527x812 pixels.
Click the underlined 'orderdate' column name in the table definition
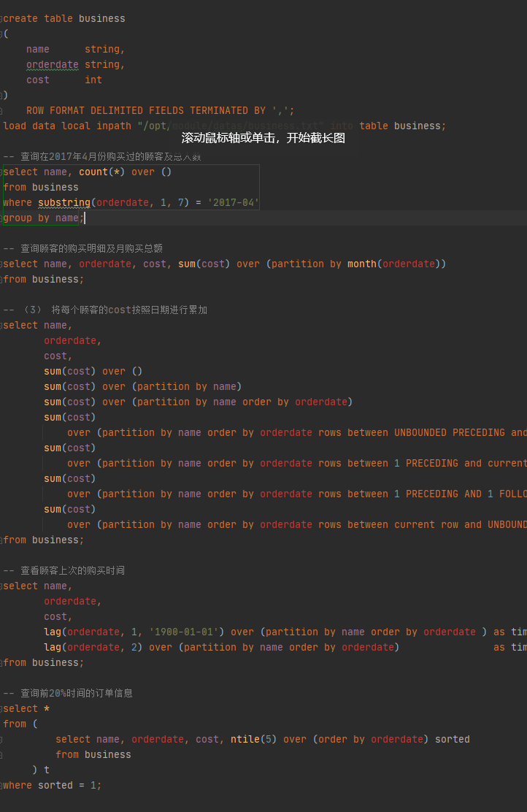point(53,65)
